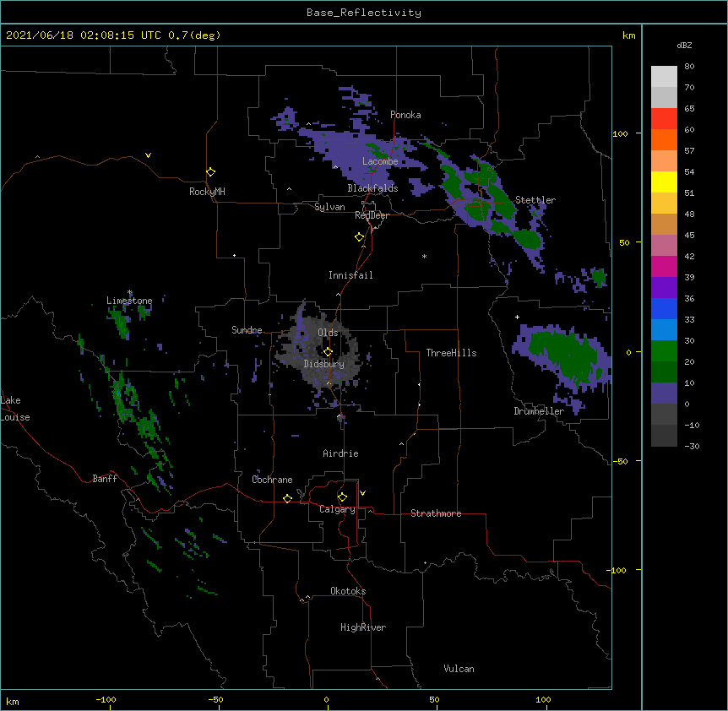Click the Blackfalds city label
728x711 pixels.
372,188
